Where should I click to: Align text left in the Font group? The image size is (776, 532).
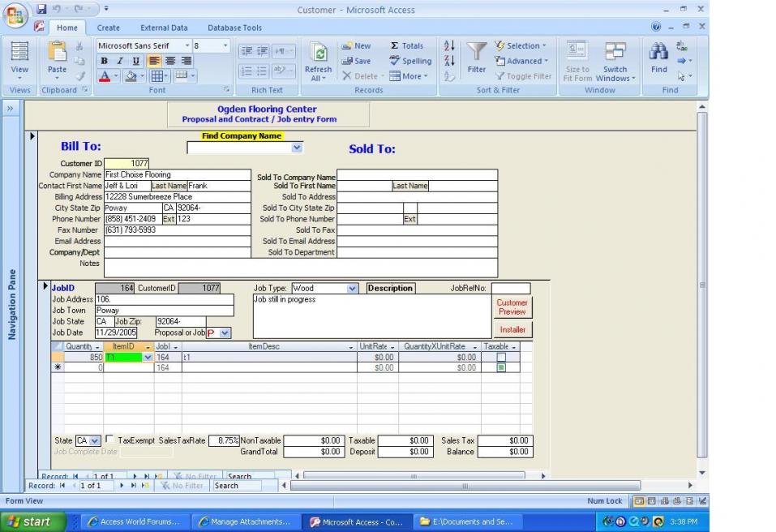154,61
